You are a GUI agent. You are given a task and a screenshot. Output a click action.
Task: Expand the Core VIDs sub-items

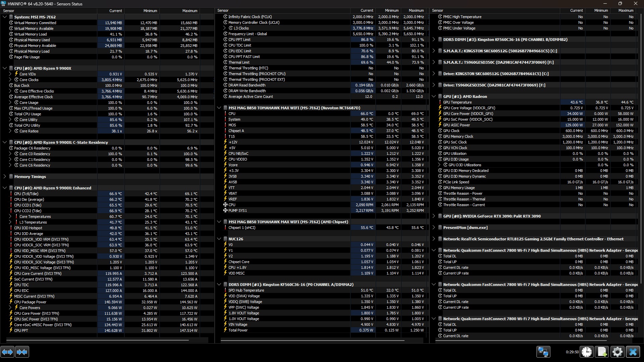click(x=10, y=74)
